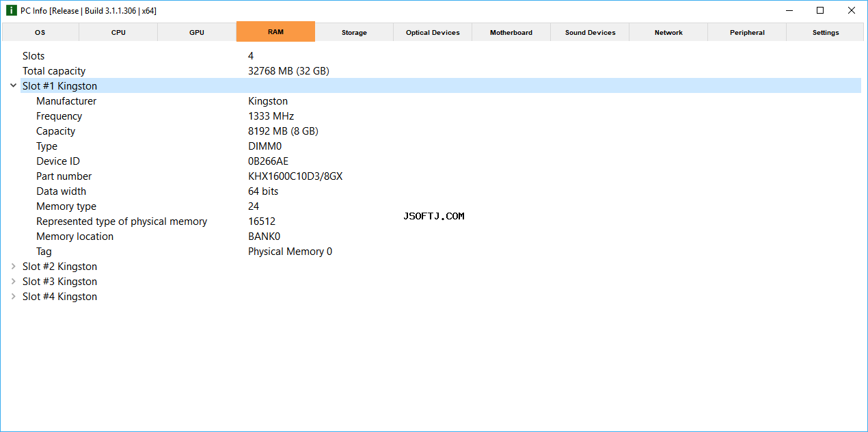Select the Frequency label
868x432 pixels.
[59, 116]
